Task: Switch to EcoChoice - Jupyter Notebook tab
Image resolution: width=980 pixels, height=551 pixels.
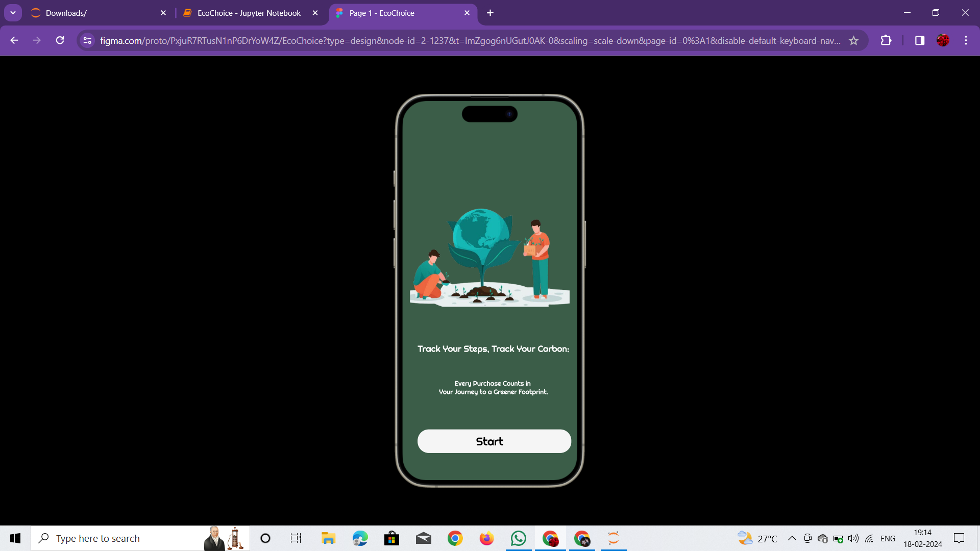Action: tap(249, 13)
